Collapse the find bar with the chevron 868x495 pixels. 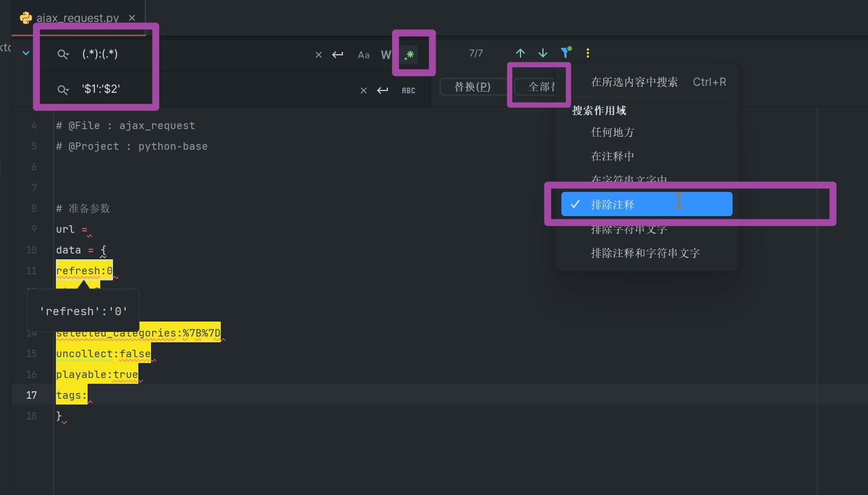(x=25, y=52)
